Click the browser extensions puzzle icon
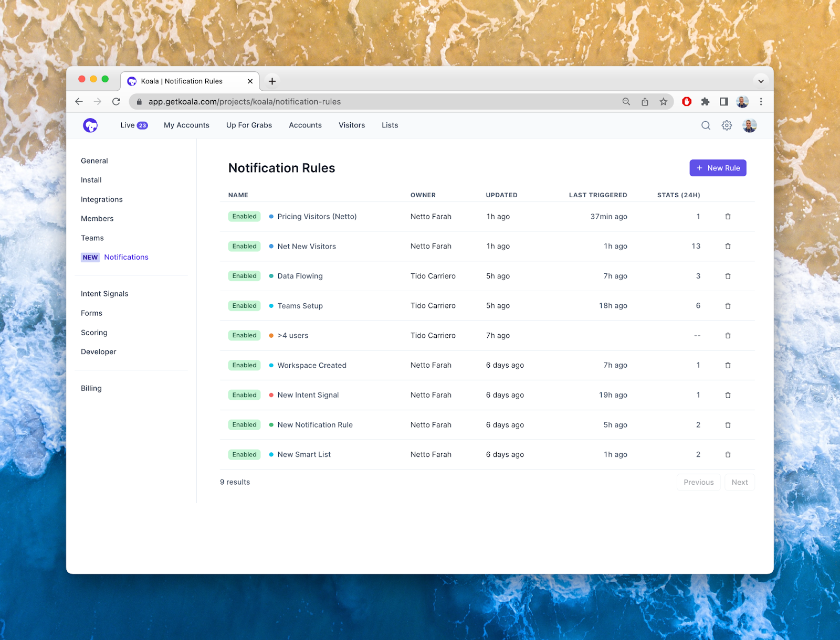Image resolution: width=840 pixels, height=640 pixels. coord(705,102)
